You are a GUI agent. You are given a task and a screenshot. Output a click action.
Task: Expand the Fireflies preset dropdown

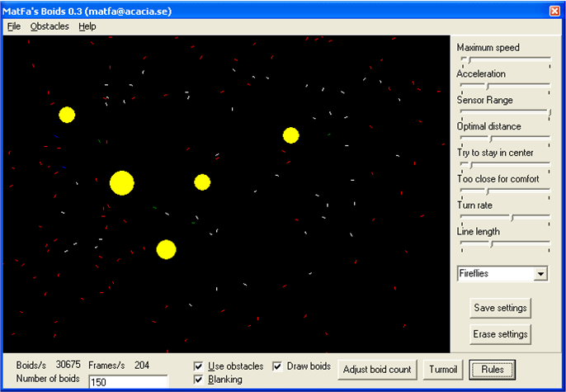[540, 274]
